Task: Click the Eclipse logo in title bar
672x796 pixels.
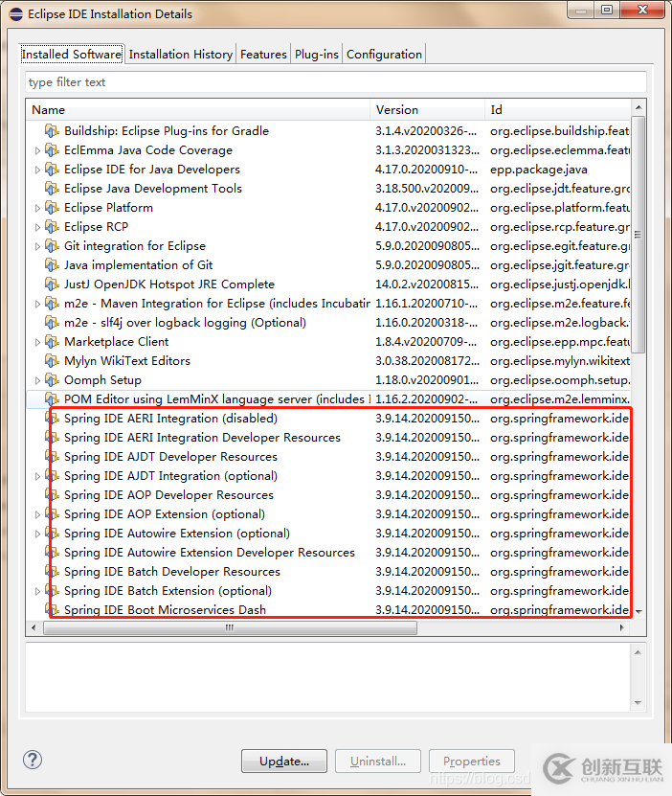Action: (x=16, y=13)
